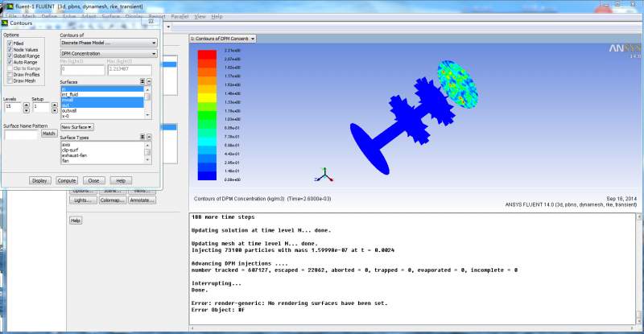Click the yellow band in color legend
644x334 pixels.
207,97
